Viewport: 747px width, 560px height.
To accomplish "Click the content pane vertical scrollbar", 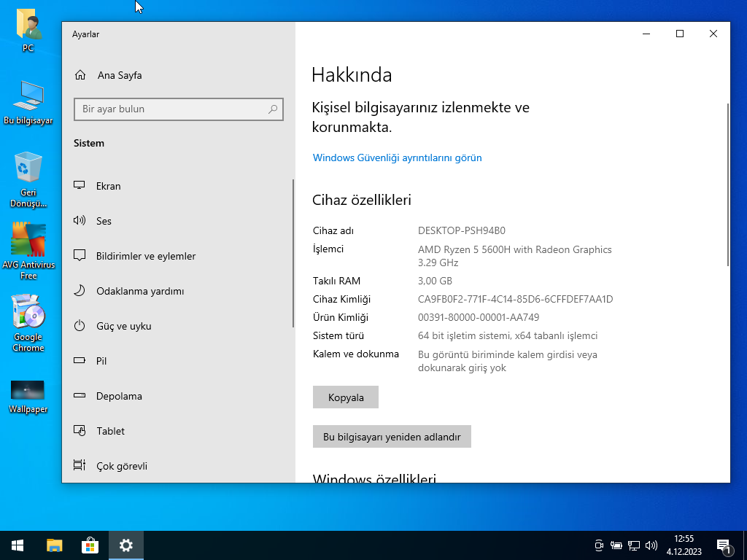I will point(727,184).
